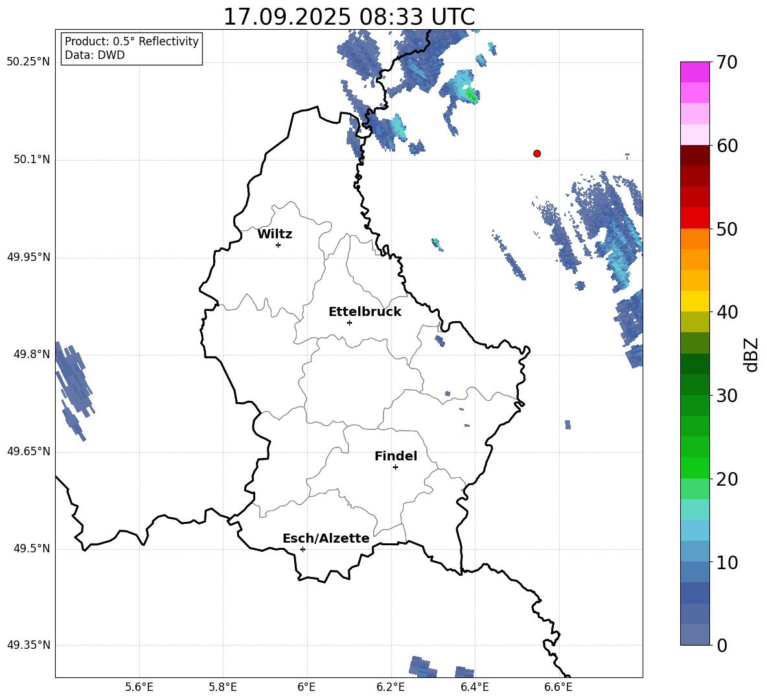Screen dimensions: 767x700
Task: Click the dBZ colorbar label
Action: [x=751, y=355]
